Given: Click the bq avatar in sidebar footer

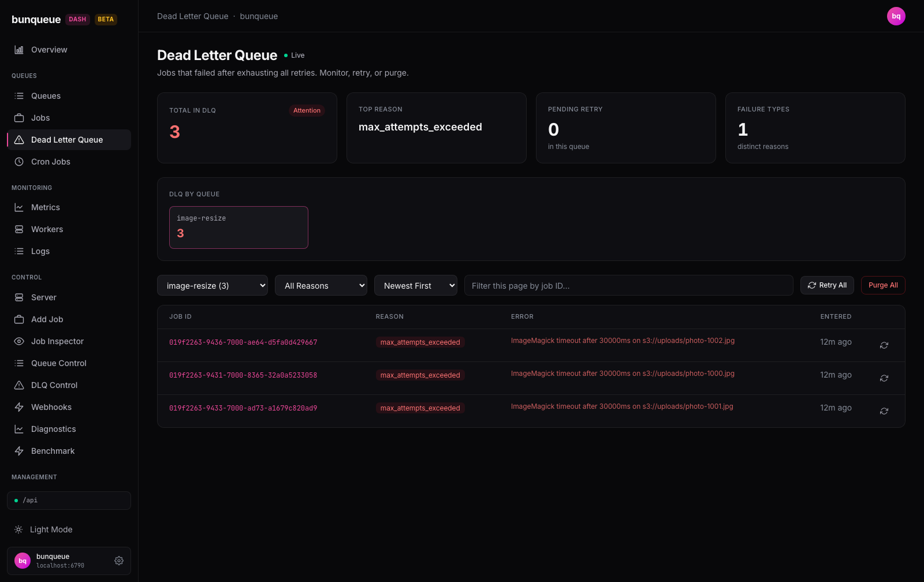Looking at the screenshot, I should pyautogui.click(x=23, y=561).
